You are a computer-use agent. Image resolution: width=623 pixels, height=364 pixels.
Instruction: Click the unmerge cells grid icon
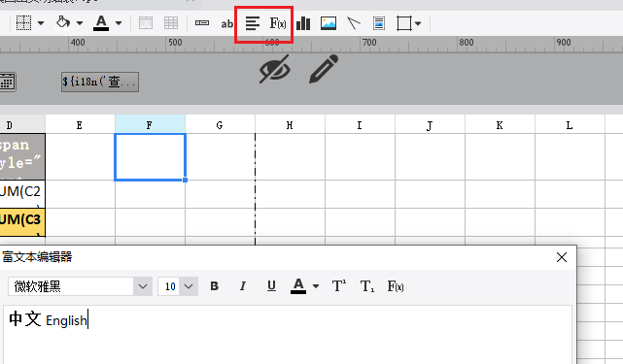pos(171,23)
